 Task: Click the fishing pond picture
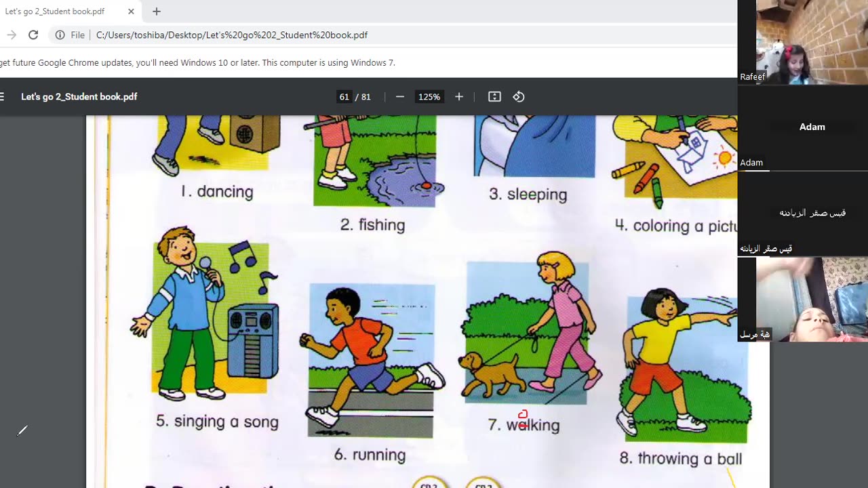[374, 161]
